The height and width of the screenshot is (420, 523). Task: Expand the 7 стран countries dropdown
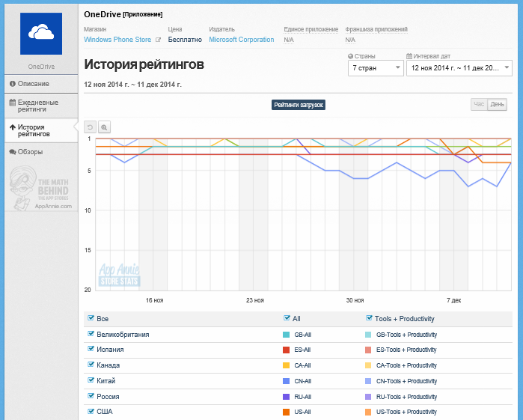[x=376, y=68]
